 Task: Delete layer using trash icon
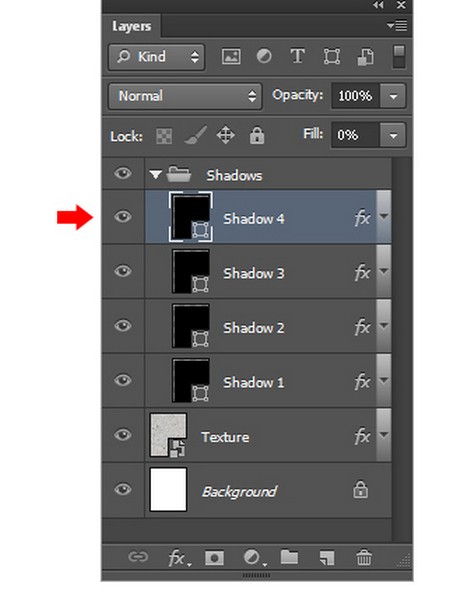pyautogui.click(x=363, y=557)
